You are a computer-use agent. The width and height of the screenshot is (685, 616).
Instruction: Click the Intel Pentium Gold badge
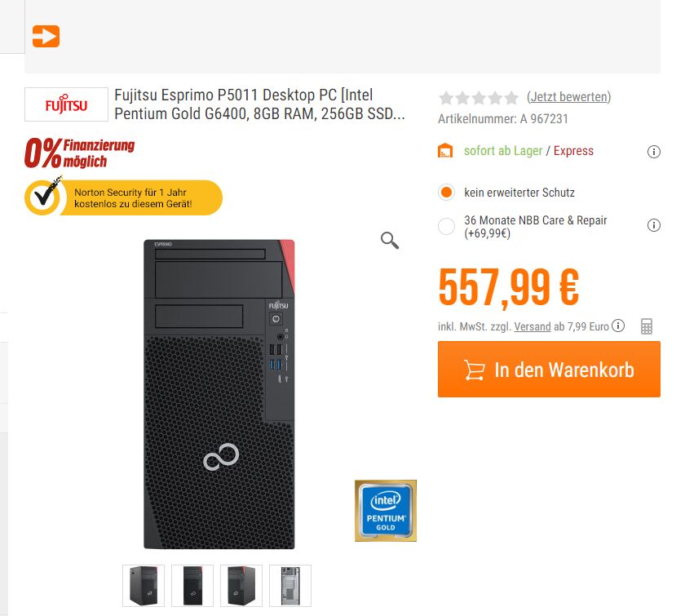tap(385, 510)
